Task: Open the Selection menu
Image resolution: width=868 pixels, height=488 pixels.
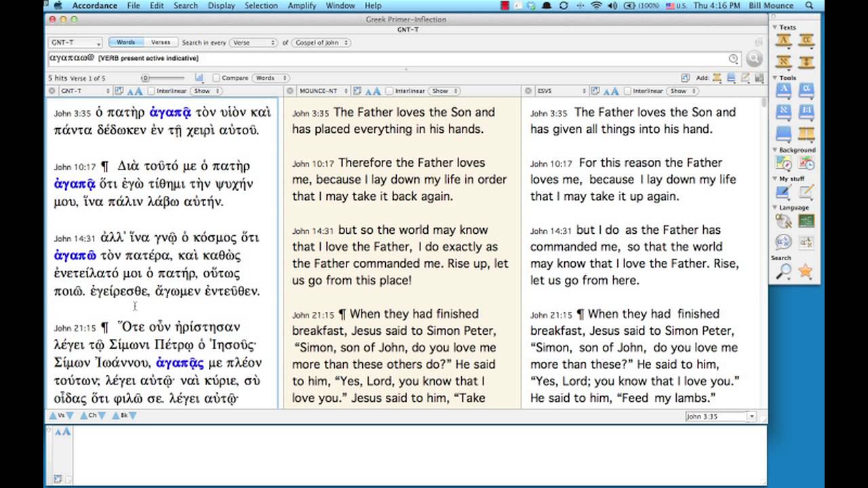Action: coord(261,5)
